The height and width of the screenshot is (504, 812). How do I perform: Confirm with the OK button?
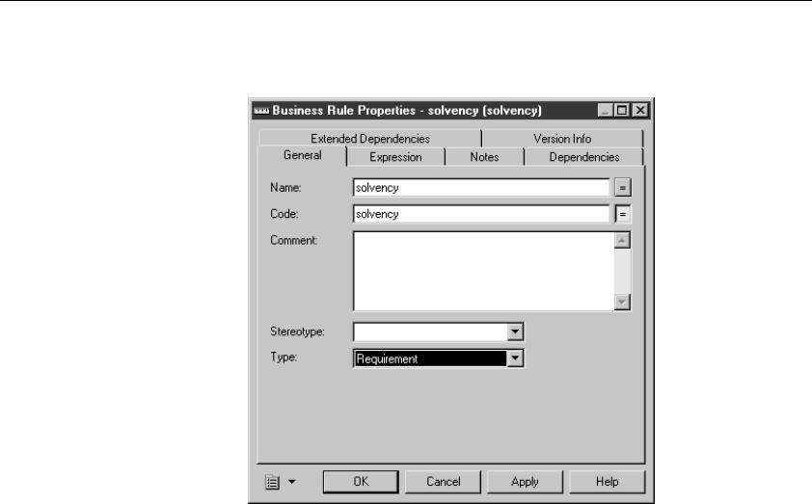(361, 482)
